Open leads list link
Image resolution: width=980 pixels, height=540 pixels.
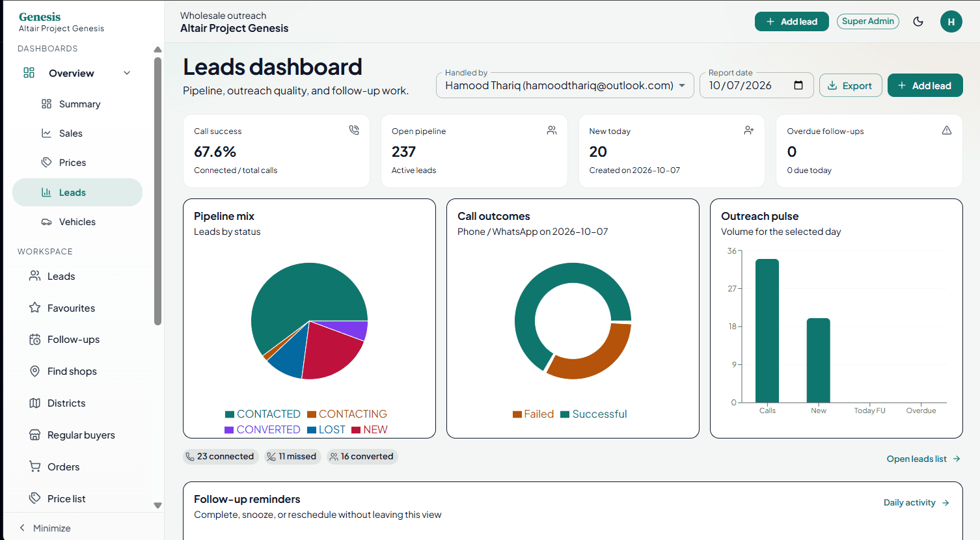(x=923, y=459)
